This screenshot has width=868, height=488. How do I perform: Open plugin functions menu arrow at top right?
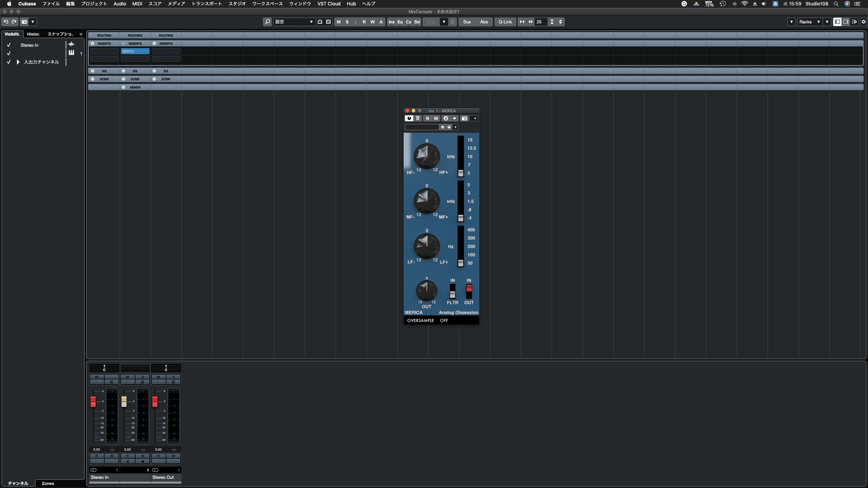(475, 118)
